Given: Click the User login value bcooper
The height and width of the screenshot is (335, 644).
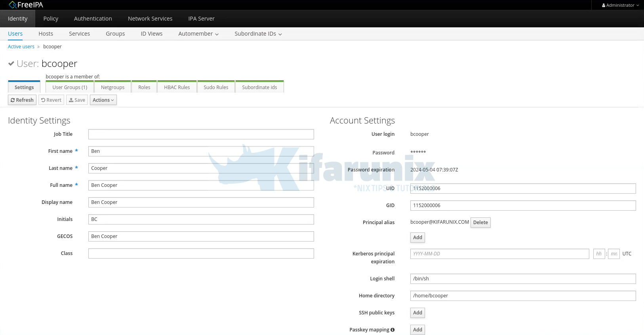Looking at the screenshot, I should (x=419, y=134).
